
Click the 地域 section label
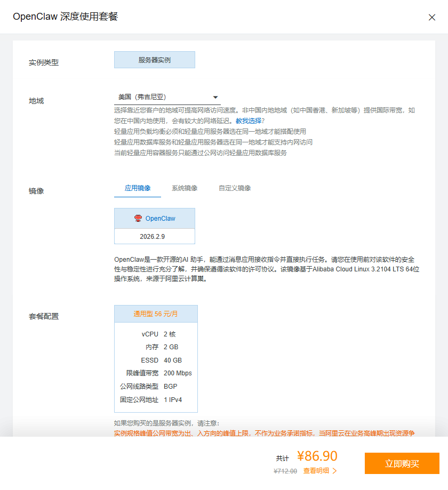pyautogui.click(x=36, y=101)
